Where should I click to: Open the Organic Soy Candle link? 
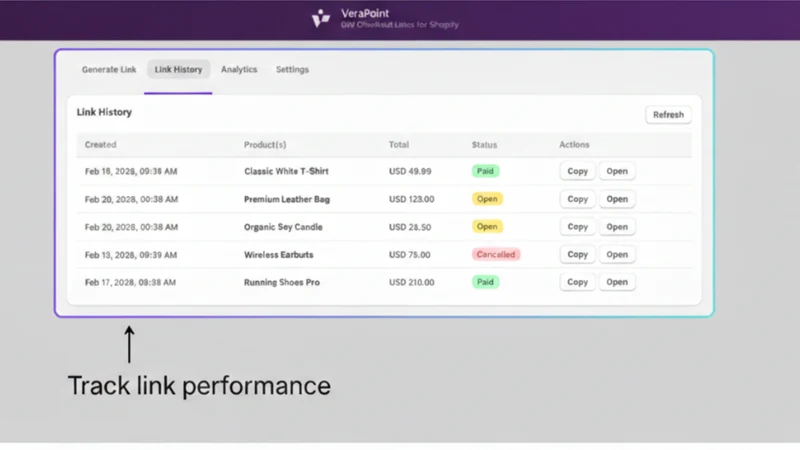coord(617,227)
